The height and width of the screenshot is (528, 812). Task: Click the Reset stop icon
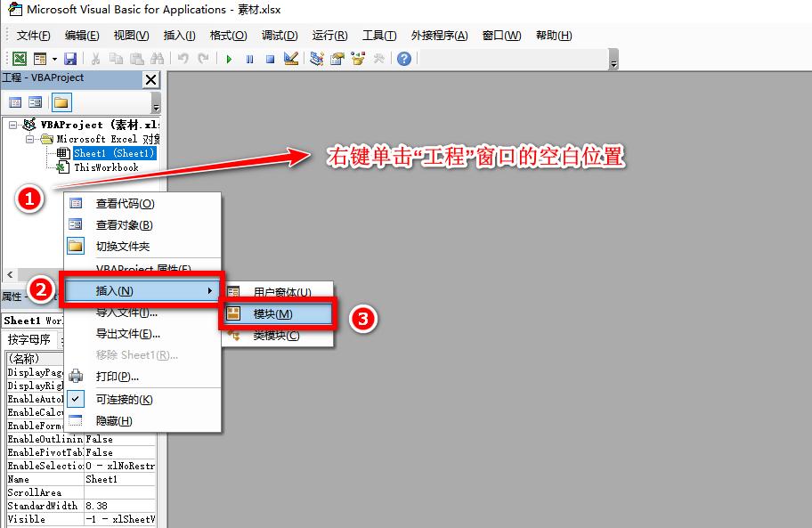point(270,59)
